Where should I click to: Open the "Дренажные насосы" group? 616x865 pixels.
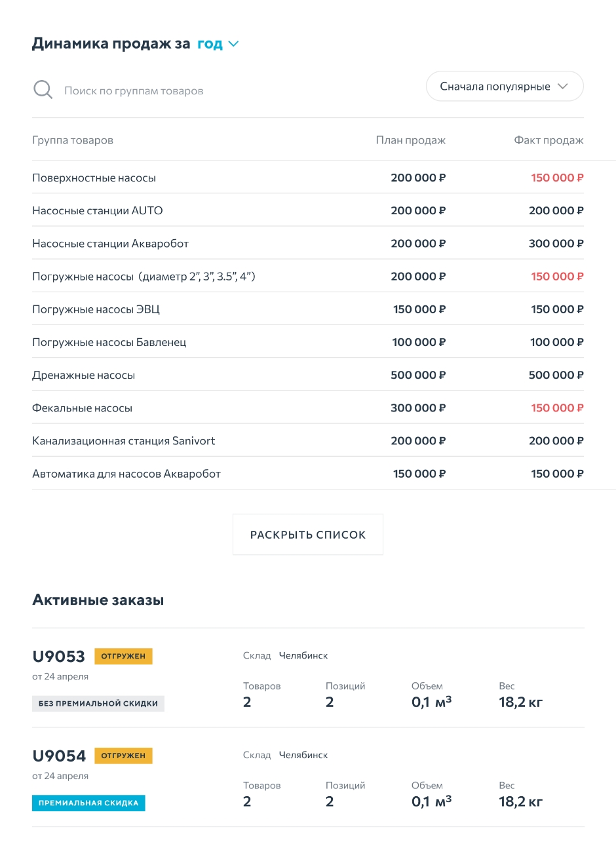pyautogui.click(x=83, y=375)
